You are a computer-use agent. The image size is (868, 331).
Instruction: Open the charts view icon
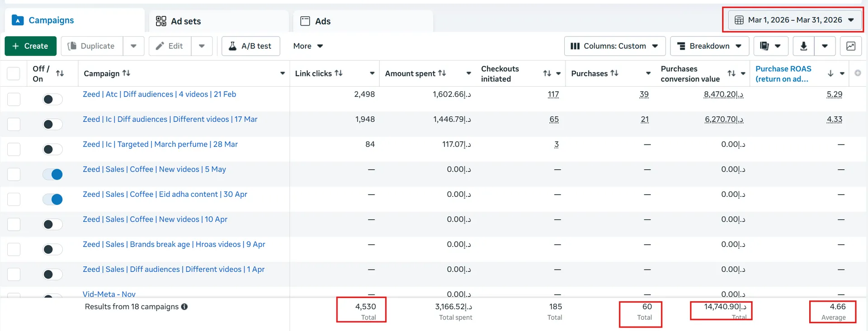tap(851, 46)
